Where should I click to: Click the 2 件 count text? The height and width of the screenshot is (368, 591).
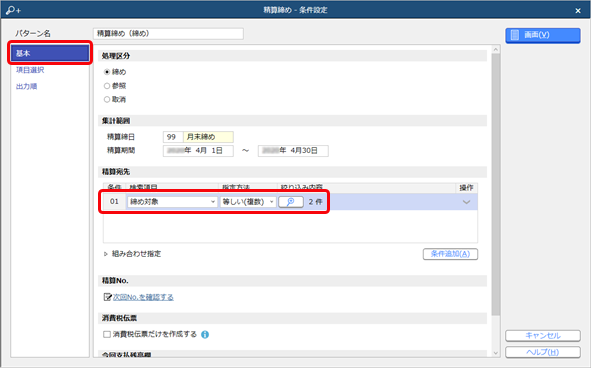(x=315, y=202)
